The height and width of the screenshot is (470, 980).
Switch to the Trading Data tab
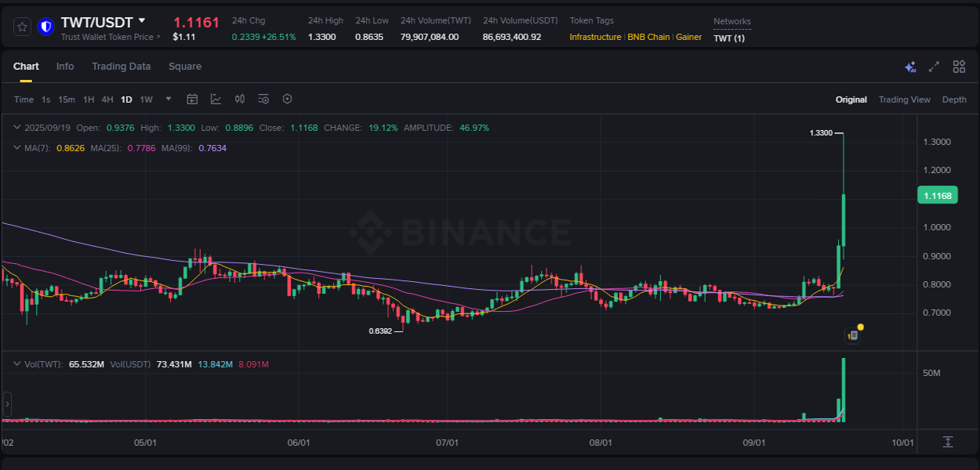click(x=121, y=67)
